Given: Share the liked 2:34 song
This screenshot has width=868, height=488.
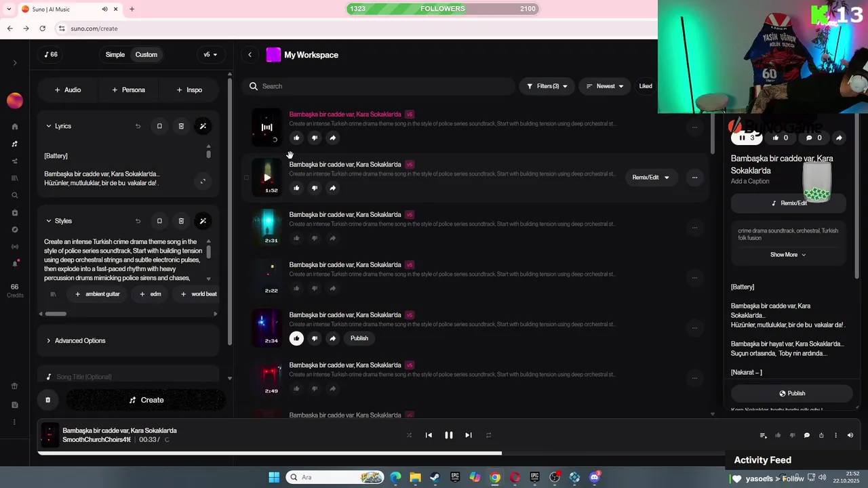Looking at the screenshot, I should click(x=332, y=338).
